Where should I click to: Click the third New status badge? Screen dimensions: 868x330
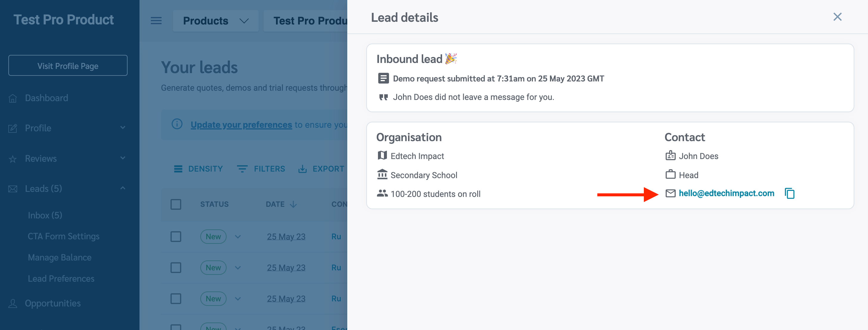pos(213,299)
